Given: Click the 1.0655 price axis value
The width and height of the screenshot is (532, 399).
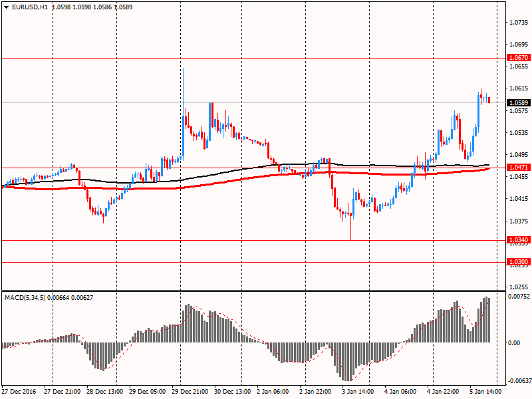Looking at the screenshot, I should pos(519,66).
